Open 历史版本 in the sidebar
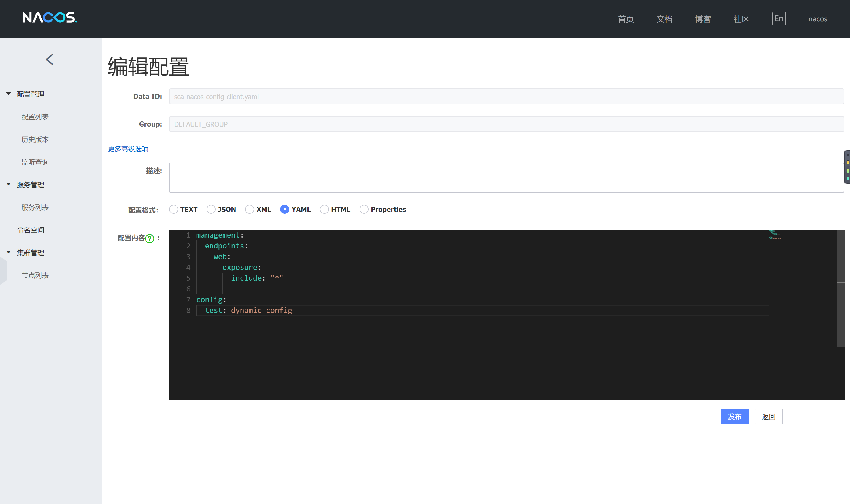 [x=35, y=140]
